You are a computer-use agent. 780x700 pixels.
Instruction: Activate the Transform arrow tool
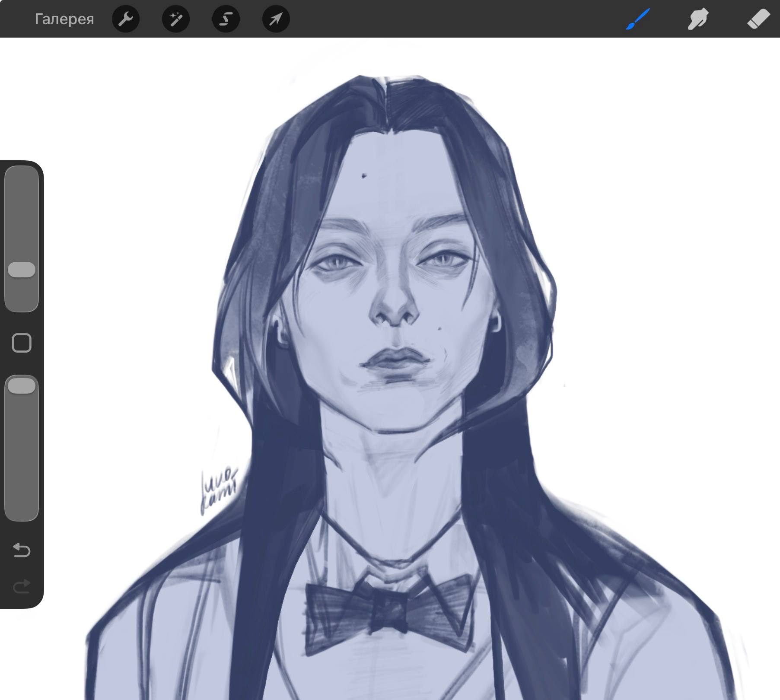(276, 19)
